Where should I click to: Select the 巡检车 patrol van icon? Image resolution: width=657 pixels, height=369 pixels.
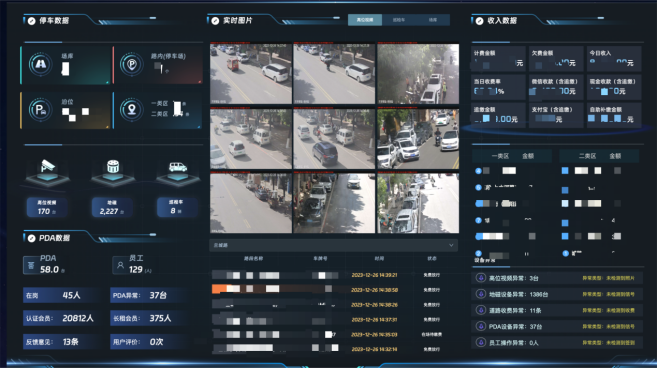coord(178,167)
